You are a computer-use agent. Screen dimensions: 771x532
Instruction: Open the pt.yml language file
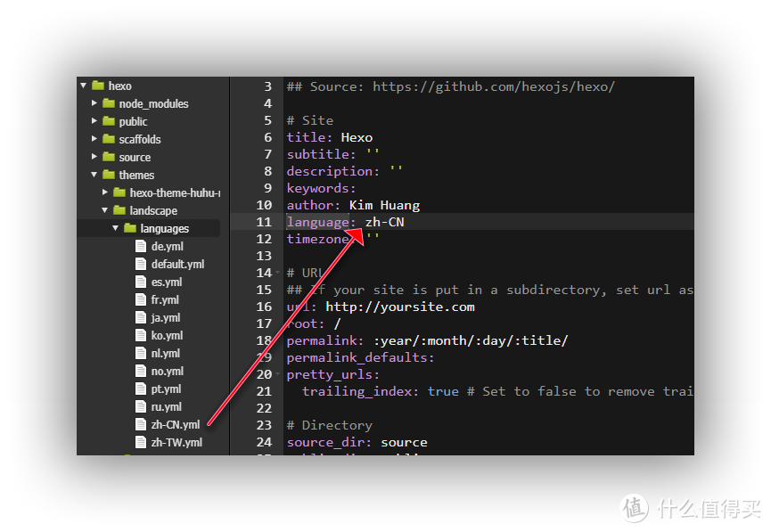(x=166, y=389)
